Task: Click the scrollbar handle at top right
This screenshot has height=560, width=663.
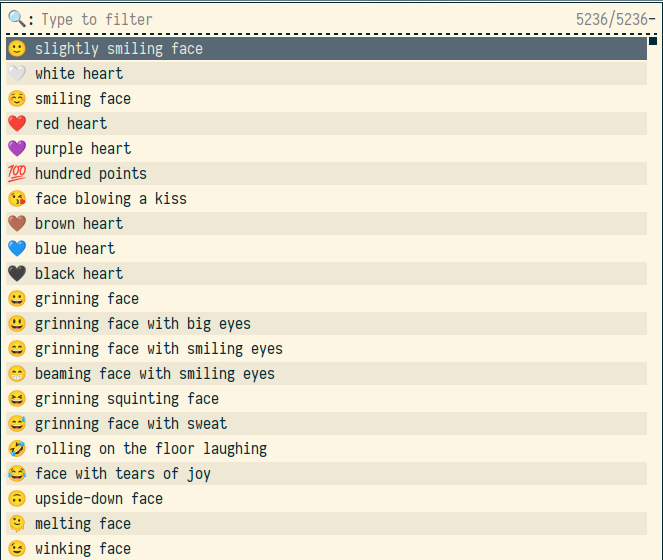Action: tap(653, 42)
